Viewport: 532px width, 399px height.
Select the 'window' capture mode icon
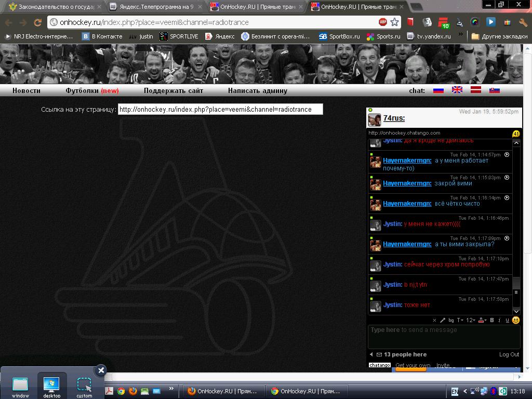(20, 387)
